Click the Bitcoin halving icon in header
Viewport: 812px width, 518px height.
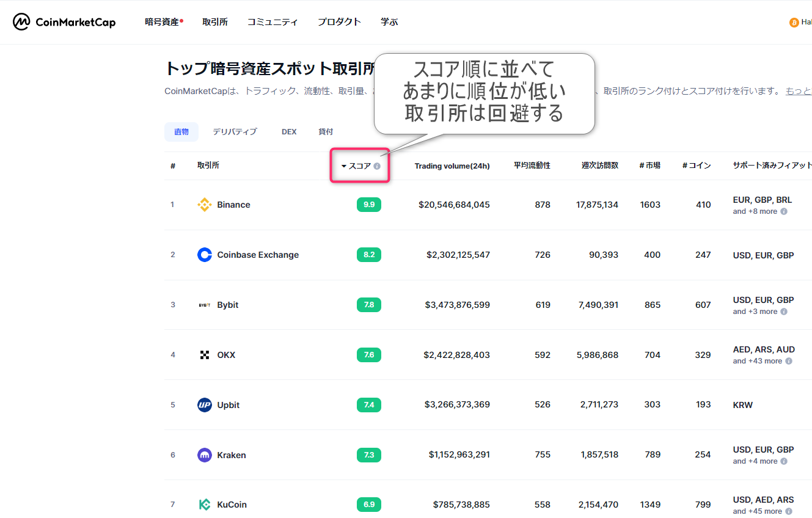tap(794, 23)
